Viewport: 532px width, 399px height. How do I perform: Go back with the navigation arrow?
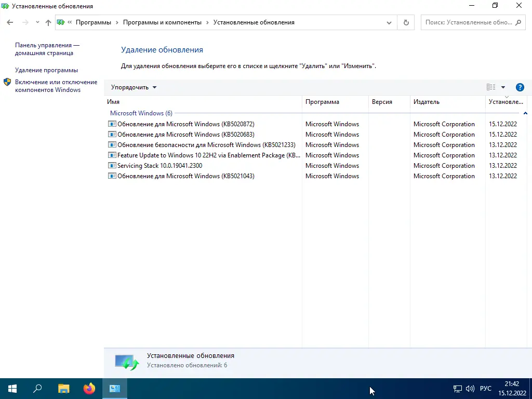tap(10, 22)
